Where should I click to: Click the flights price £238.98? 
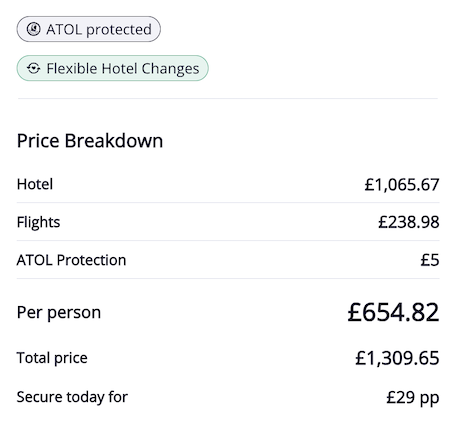pos(409,222)
